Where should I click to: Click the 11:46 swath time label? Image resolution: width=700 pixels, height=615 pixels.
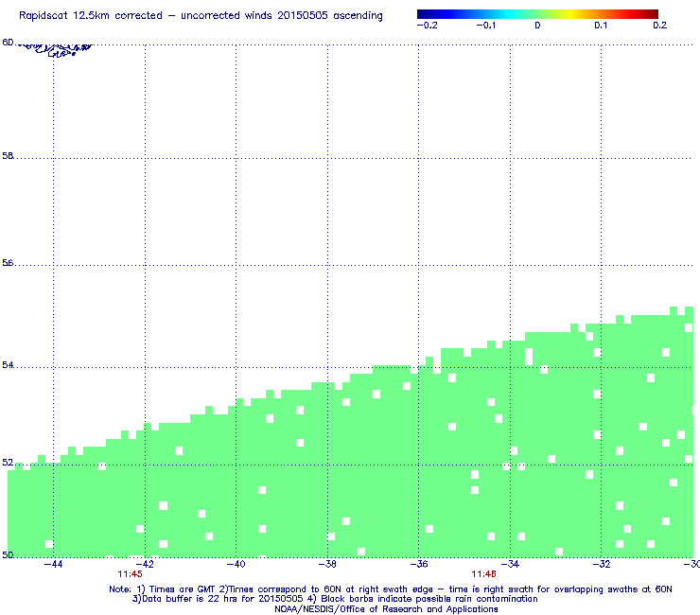[x=484, y=574]
